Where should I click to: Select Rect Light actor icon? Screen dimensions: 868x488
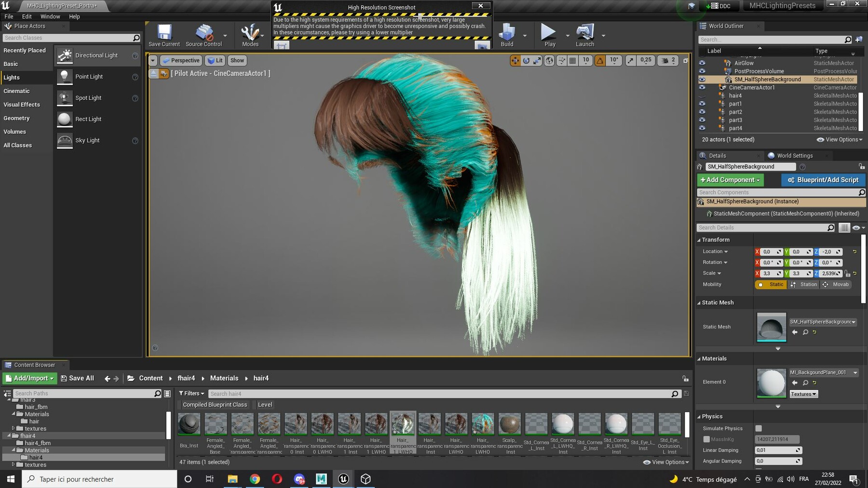click(65, 119)
